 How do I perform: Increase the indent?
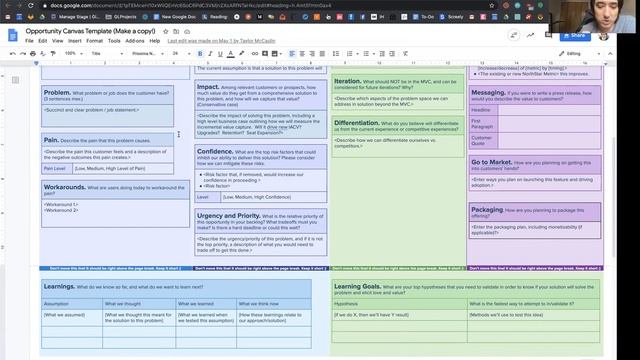pyautogui.click(x=392, y=53)
